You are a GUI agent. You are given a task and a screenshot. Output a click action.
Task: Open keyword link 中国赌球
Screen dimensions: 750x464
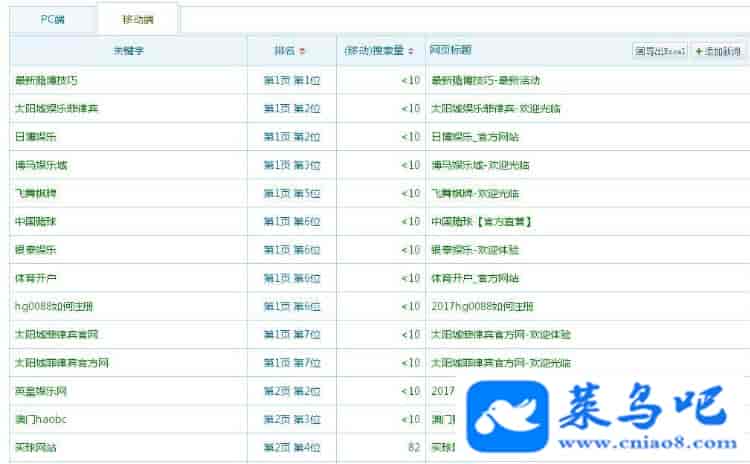pyautogui.click(x=35, y=221)
